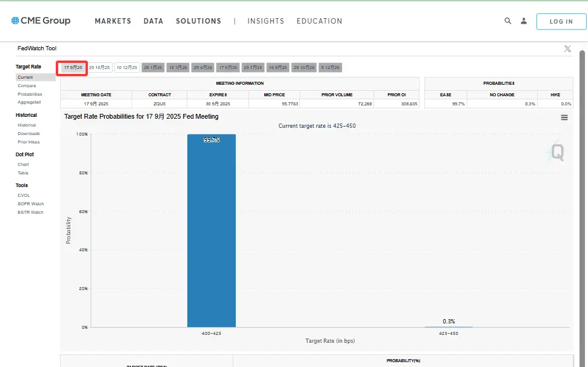Click the chart title Target Rate Probabilities
The height and width of the screenshot is (367, 588).
coord(141,116)
